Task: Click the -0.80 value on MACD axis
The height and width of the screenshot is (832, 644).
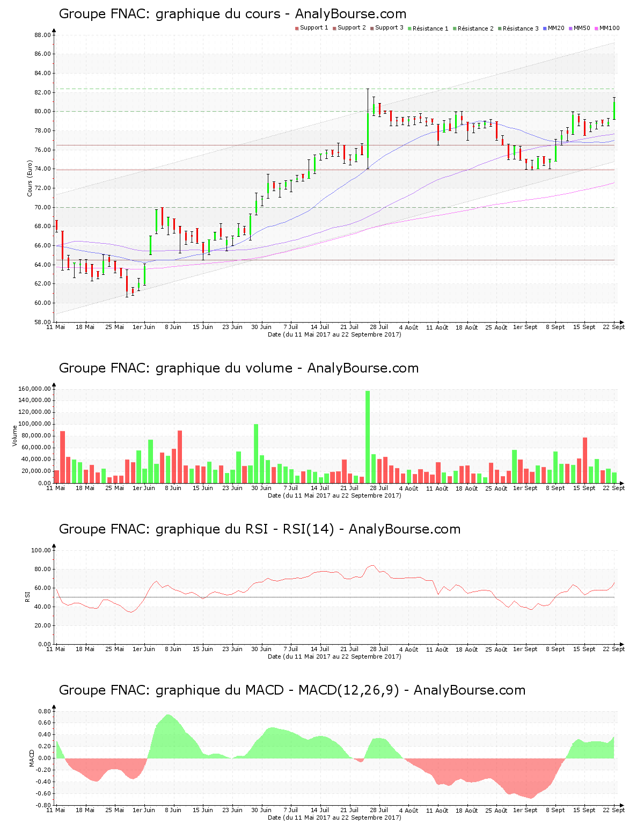Action: point(43,805)
